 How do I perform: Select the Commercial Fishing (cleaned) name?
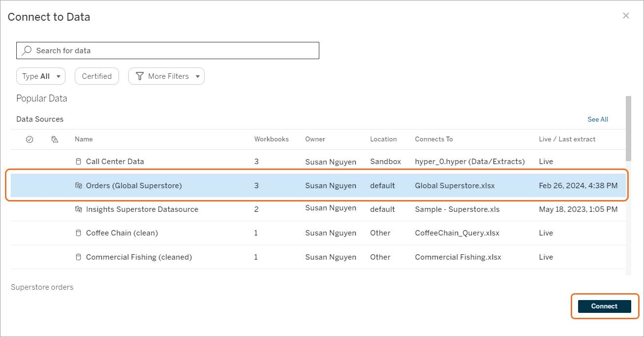[139, 257]
